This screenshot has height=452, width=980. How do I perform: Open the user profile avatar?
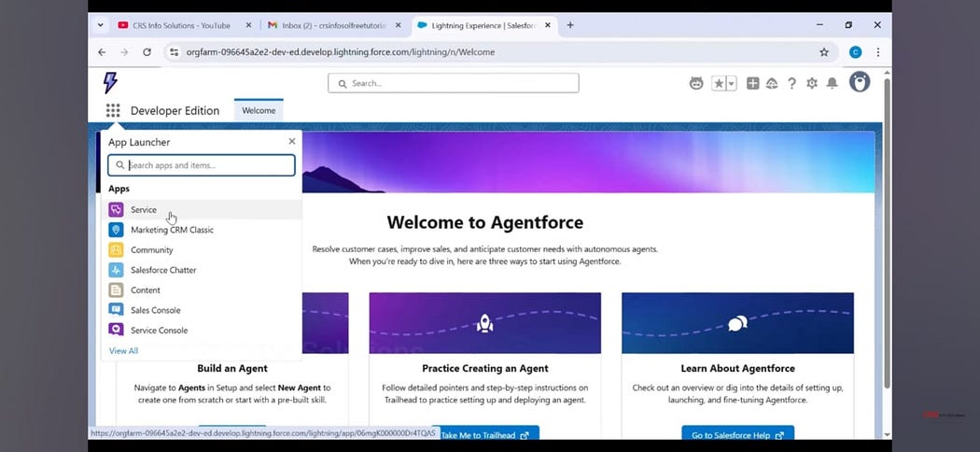click(x=860, y=82)
